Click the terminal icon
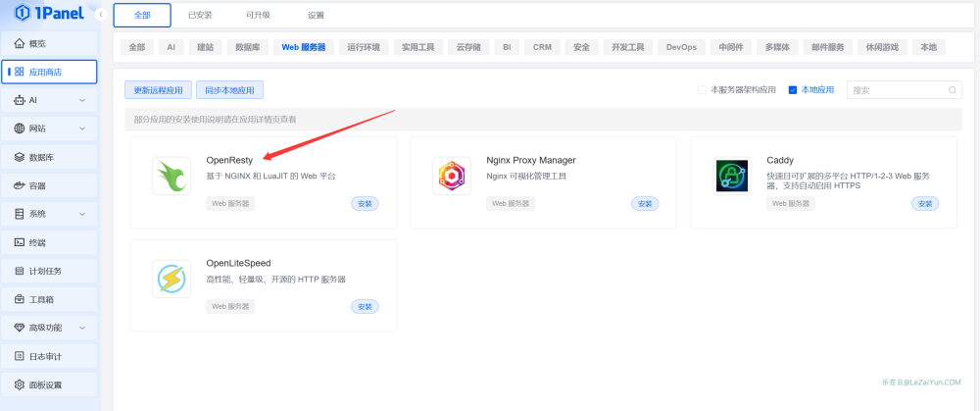This screenshot has width=980, height=411. [19, 242]
